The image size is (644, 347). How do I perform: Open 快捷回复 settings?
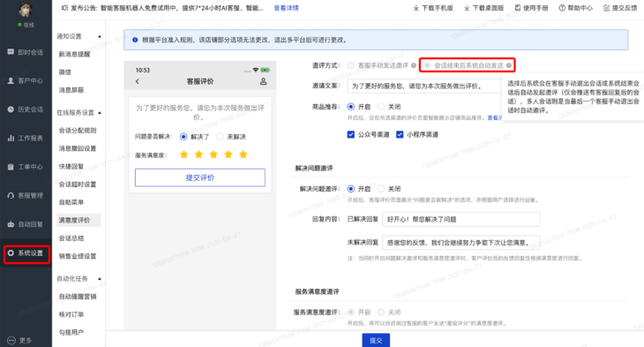click(x=71, y=167)
